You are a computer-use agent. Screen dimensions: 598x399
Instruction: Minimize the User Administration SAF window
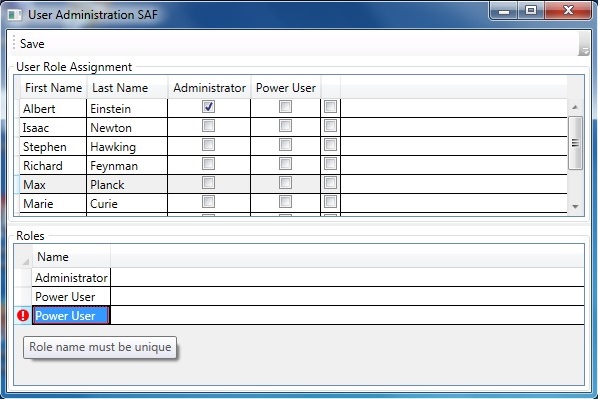(504, 11)
